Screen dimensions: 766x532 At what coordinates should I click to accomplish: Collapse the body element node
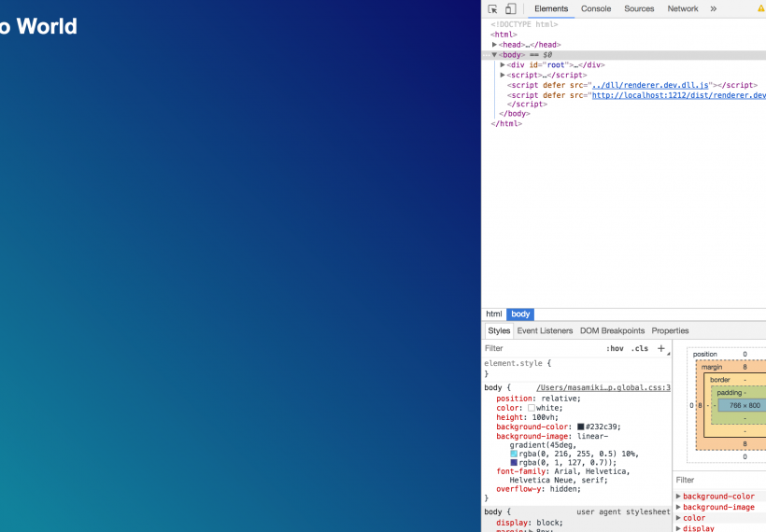click(x=495, y=55)
